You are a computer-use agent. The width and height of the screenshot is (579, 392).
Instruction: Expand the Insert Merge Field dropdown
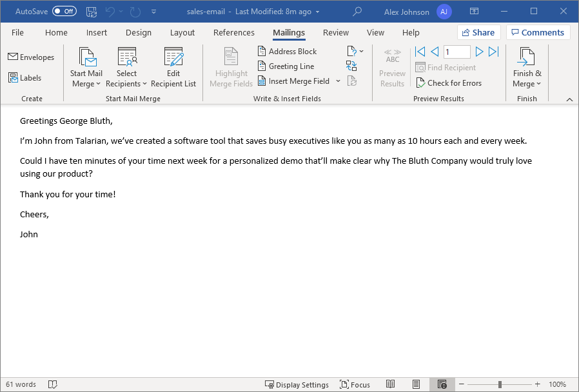(338, 81)
